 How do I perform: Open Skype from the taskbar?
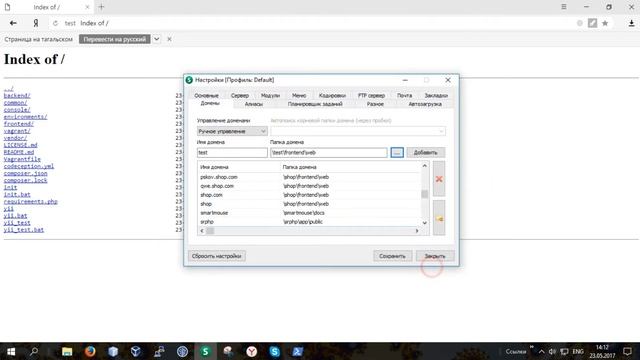pyautogui.click(x=275, y=351)
